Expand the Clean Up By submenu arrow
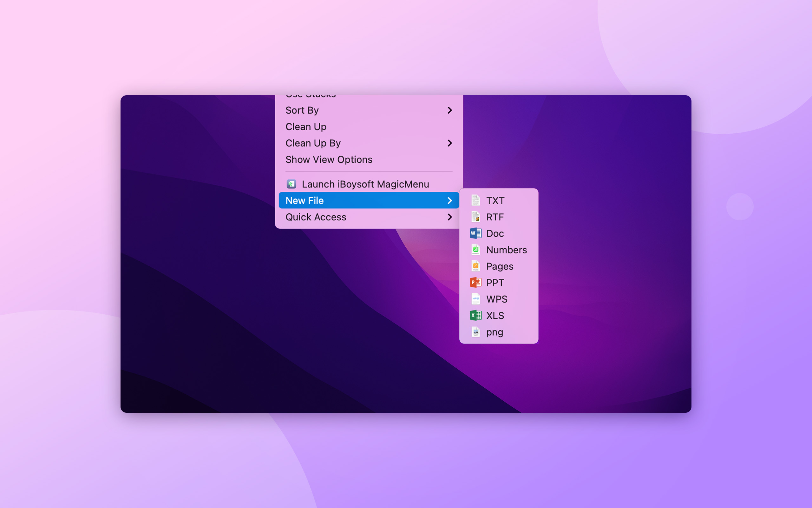Screen dimensions: 812x508 coord(450,143)
